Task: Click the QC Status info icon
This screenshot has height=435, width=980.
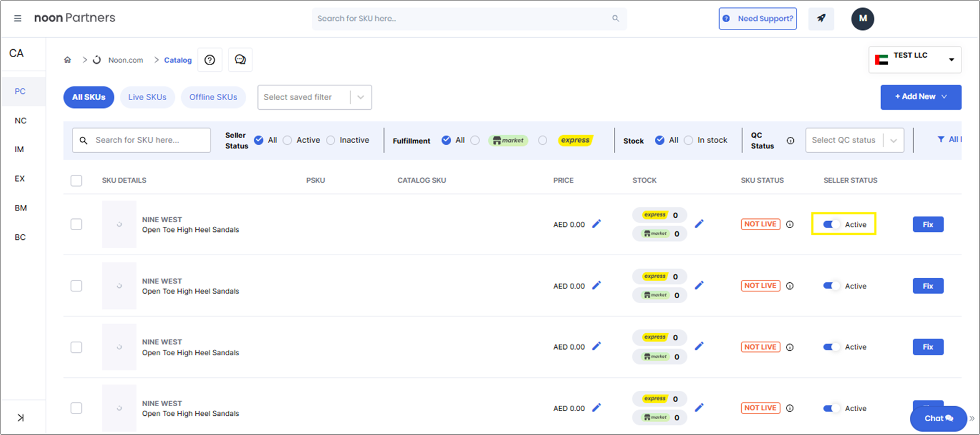Action: [790, 141]
